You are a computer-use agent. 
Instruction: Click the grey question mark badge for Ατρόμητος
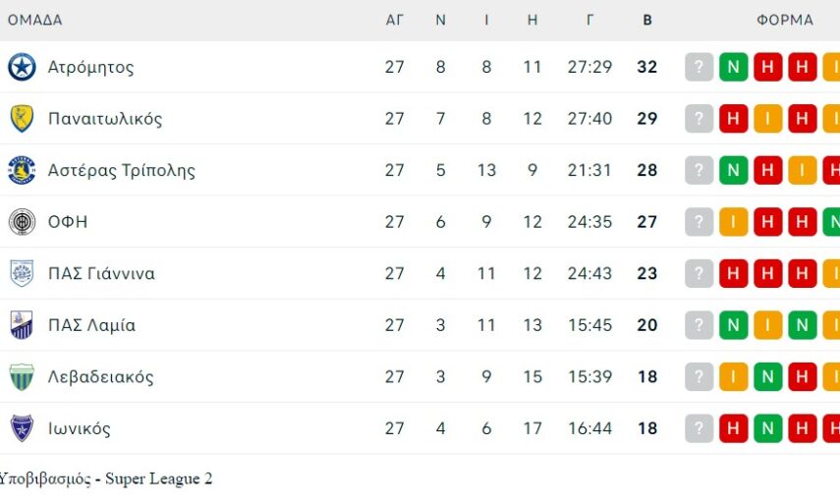[699, 67]
